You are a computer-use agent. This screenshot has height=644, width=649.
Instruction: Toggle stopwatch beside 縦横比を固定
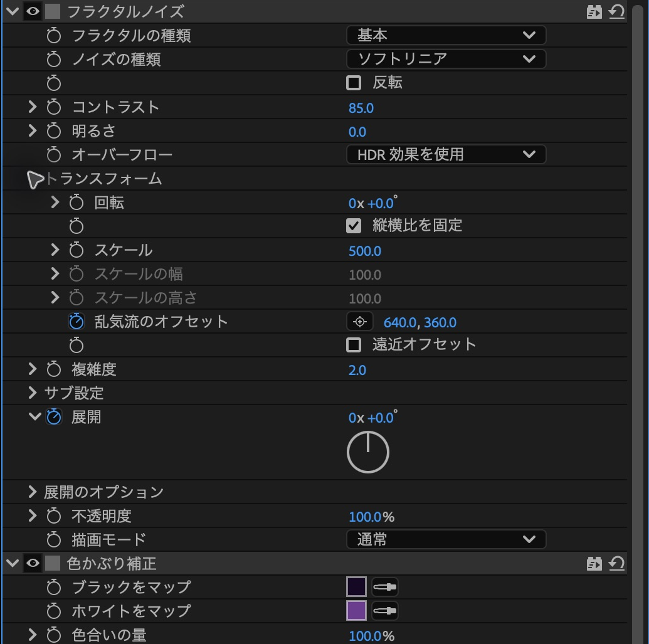pyautogui.click(x=76, y=226)
